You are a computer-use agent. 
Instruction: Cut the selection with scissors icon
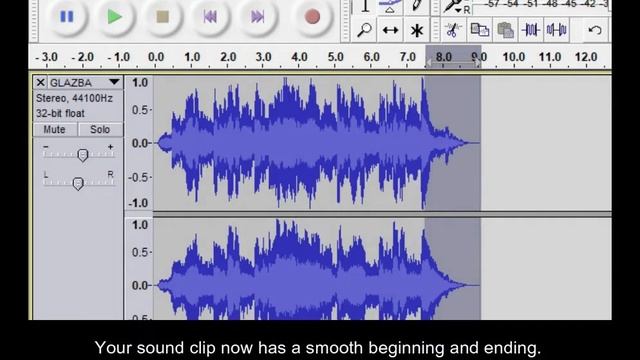coord(452,30)
